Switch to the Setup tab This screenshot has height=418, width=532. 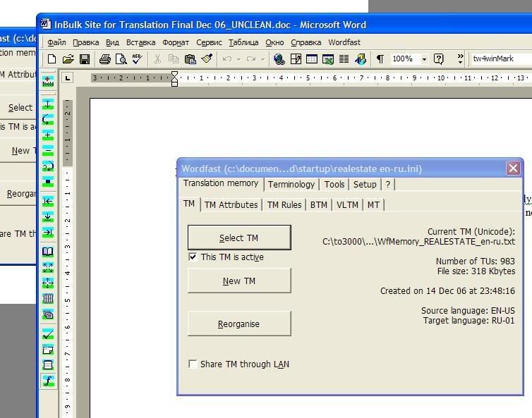point(365,185)
